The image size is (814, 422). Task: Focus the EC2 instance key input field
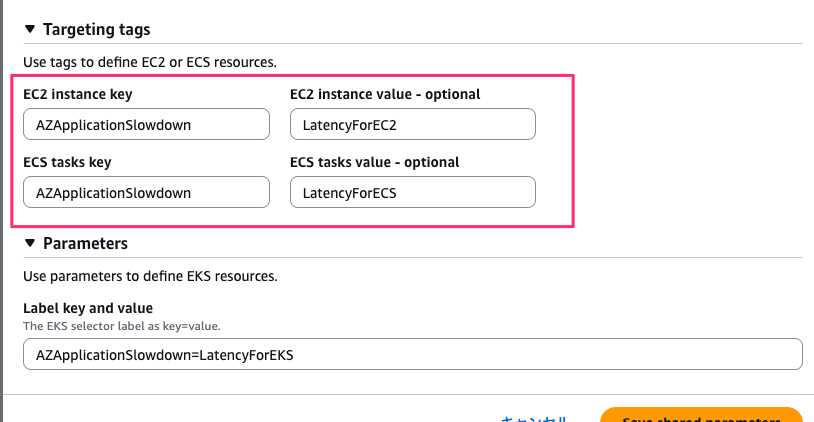tap(146, 124)
